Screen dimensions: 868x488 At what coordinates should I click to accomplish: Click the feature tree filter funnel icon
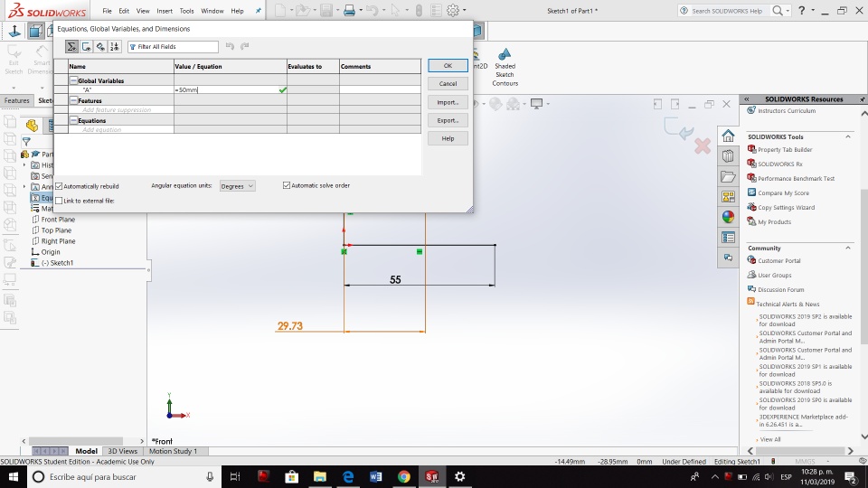[26, 142]
